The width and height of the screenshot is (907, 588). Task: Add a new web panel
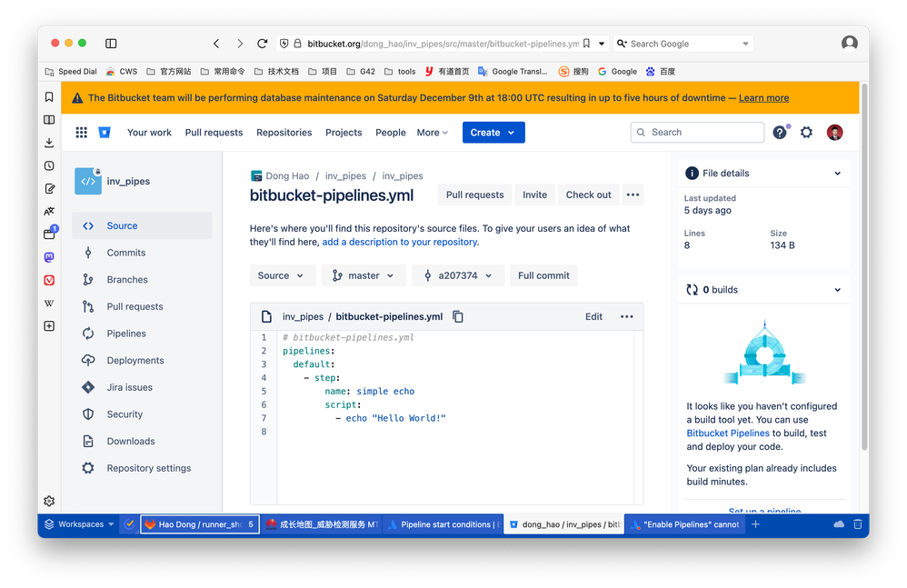pyautogui.click(x=49, y=326)
